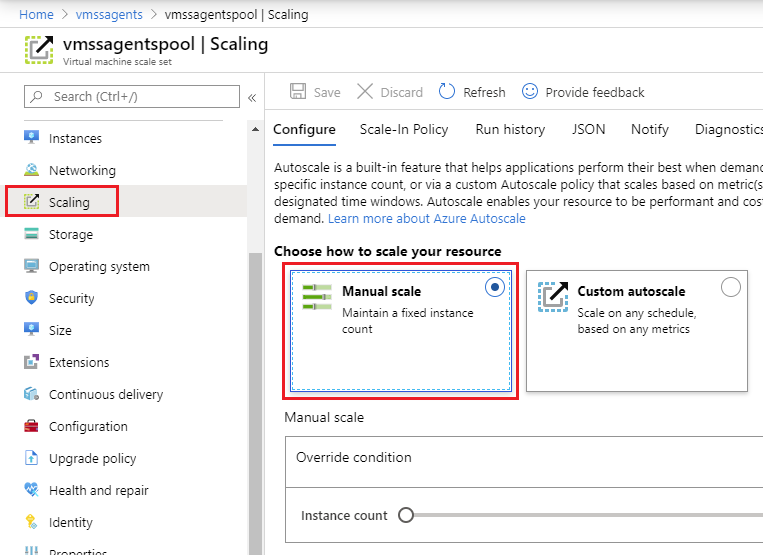
Task: Open the Diagnostics tab
Action: click(728, 129)
